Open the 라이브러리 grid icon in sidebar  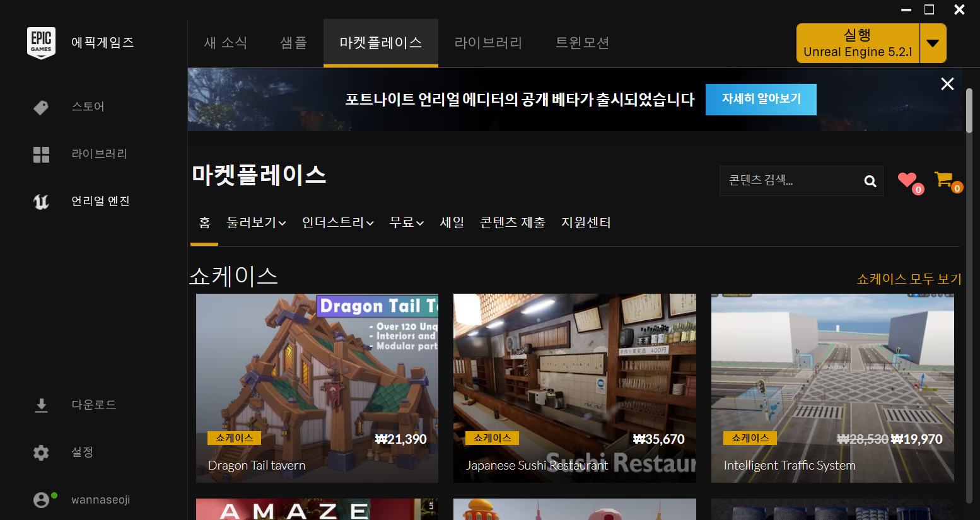pyautogui.click(x=41, y=154)
